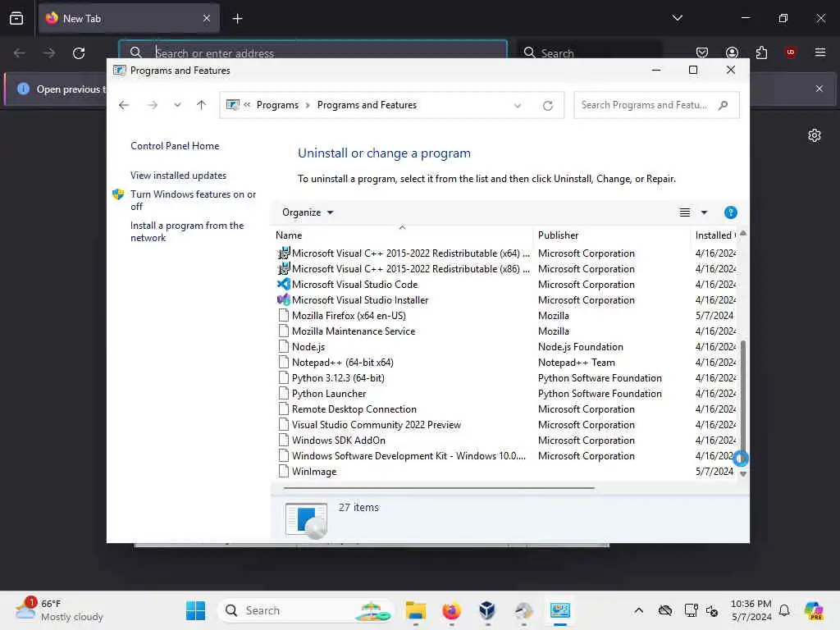Screen dimensions: 840x630
Task: Open a new Firefox tab with plus button
Action: point(237,19)
